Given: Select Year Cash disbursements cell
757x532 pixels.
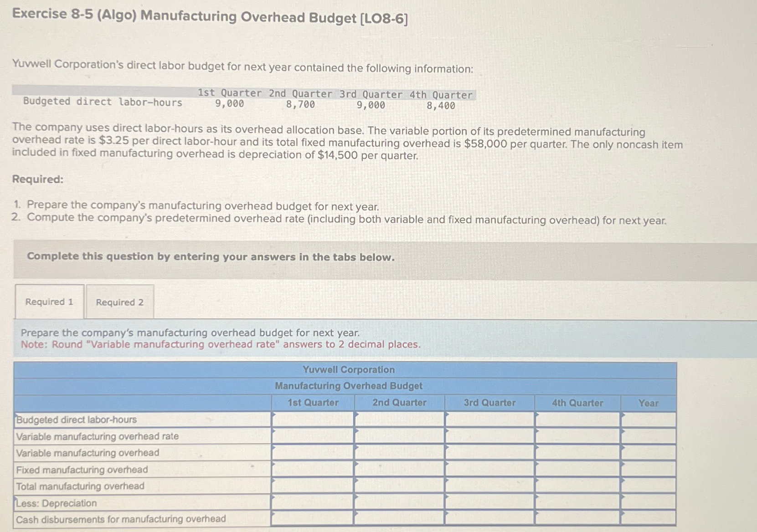Looking at the screenshot, I should point(648,518).
